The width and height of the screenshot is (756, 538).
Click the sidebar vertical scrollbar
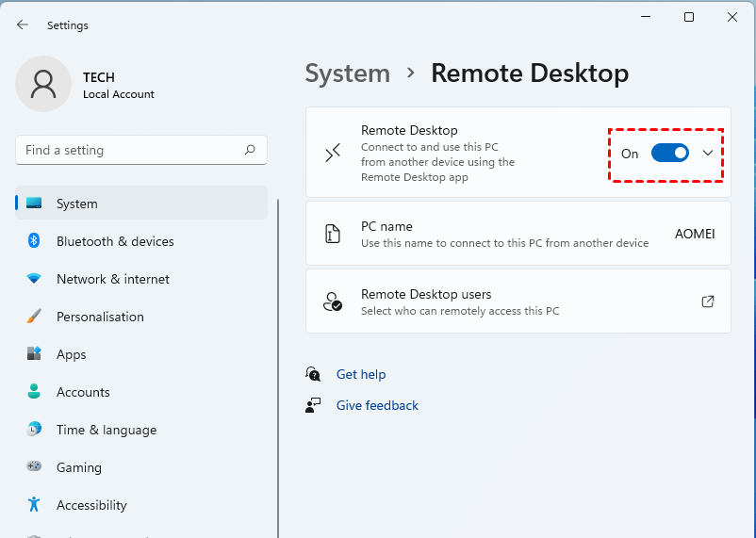pos(278,368)
